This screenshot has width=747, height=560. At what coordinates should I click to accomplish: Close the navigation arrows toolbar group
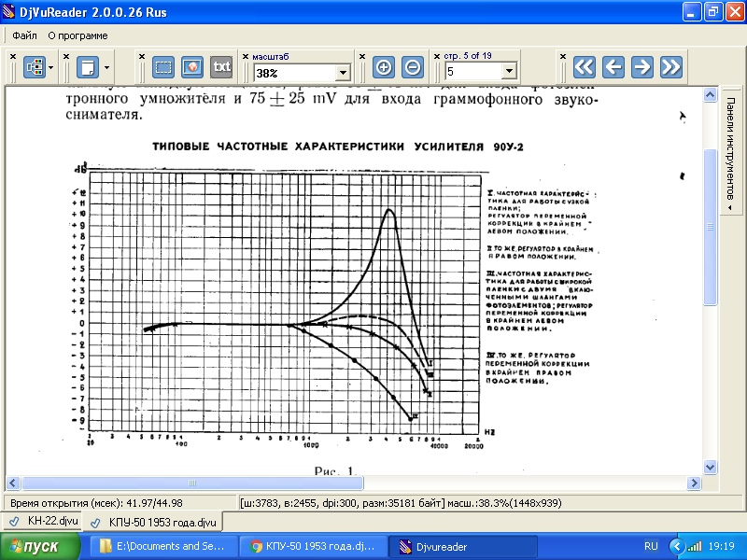click(563, 56)
